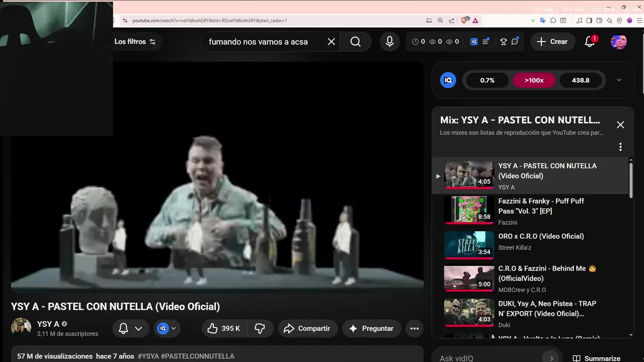Click the main video player

click(217, 177)
